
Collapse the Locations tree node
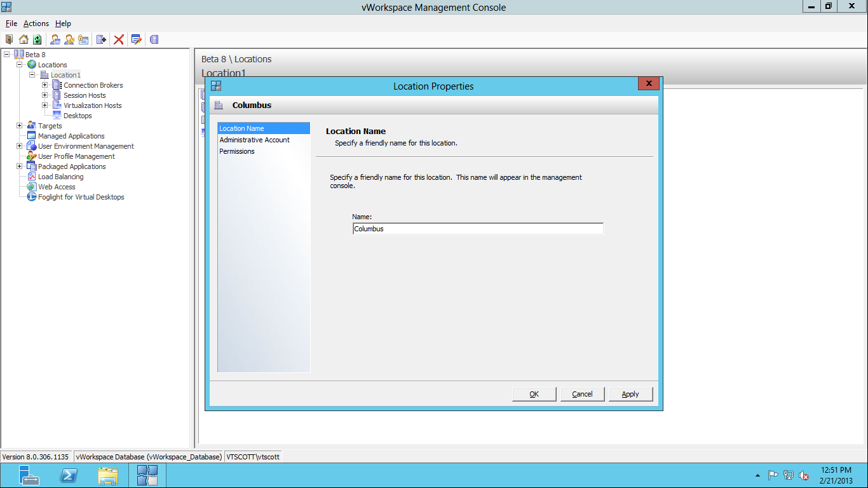(19, 65)
